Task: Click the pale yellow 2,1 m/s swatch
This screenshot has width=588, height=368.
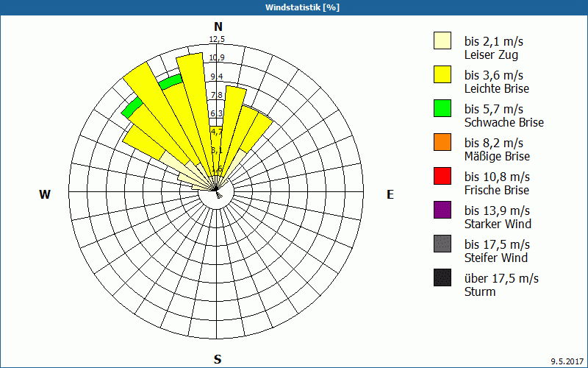Action: point(442,40)
